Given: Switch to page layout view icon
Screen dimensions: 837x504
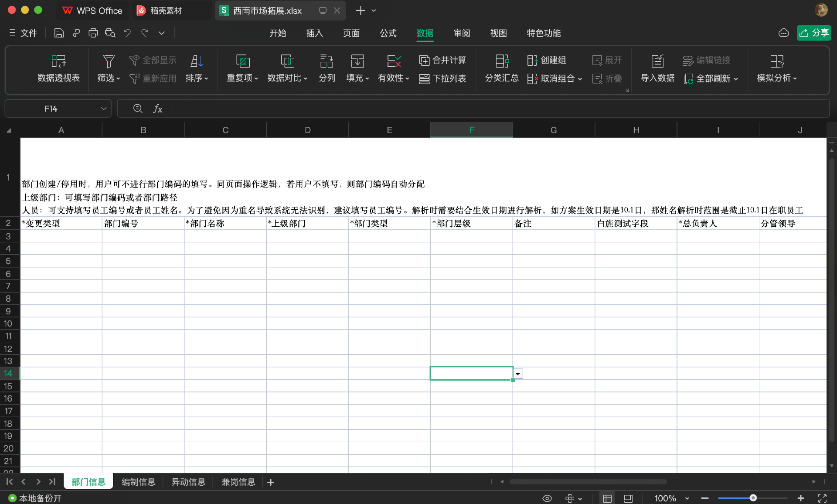Looking at the screenshot, I should click(x=628, y=498).
